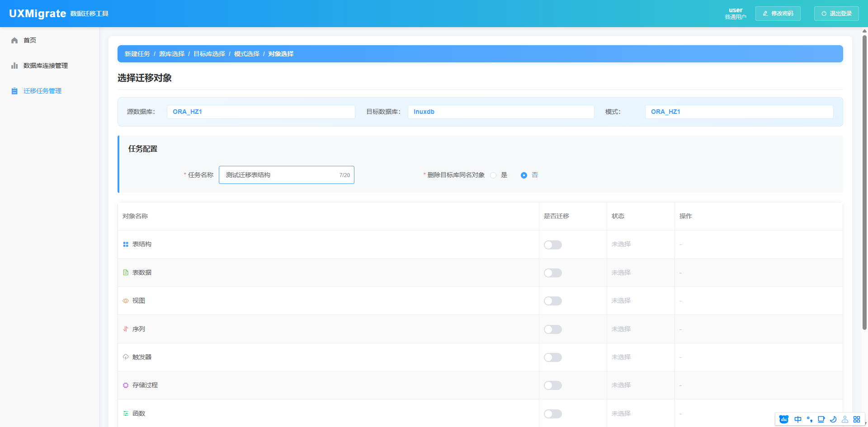Select the 否 radio option
This screenshot has width=868, height=427.
[524, 175]
